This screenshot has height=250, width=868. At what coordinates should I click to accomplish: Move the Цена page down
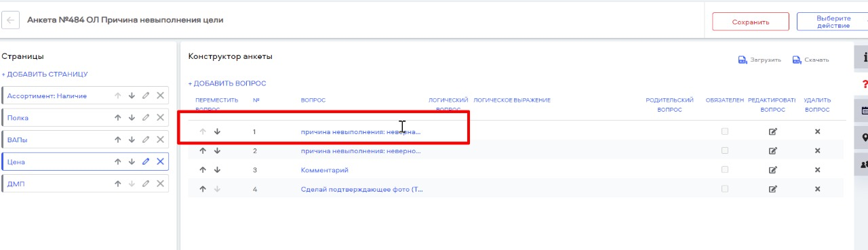click(132, 161)
